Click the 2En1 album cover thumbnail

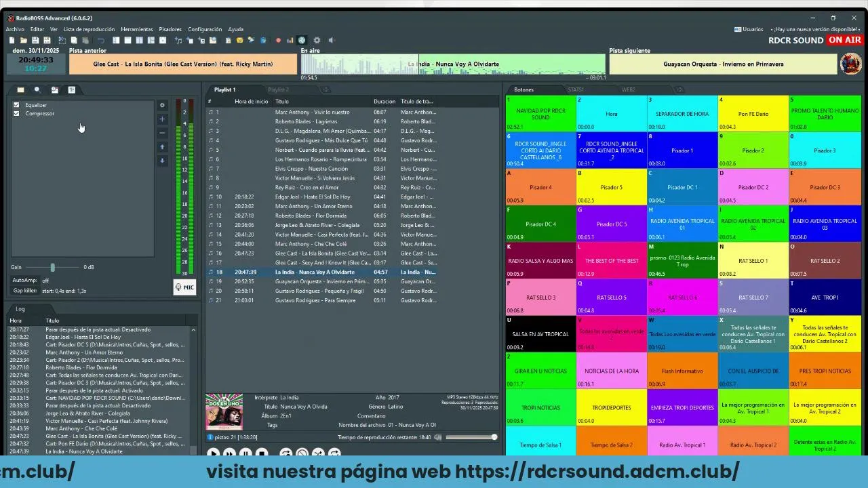[224, 412]
